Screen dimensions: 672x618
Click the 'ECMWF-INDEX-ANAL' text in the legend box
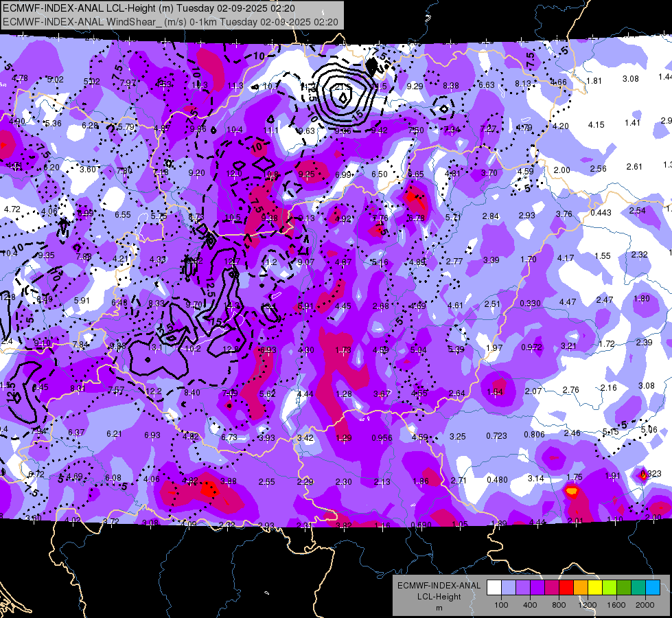pyautogui.click(x=439, y=586)
